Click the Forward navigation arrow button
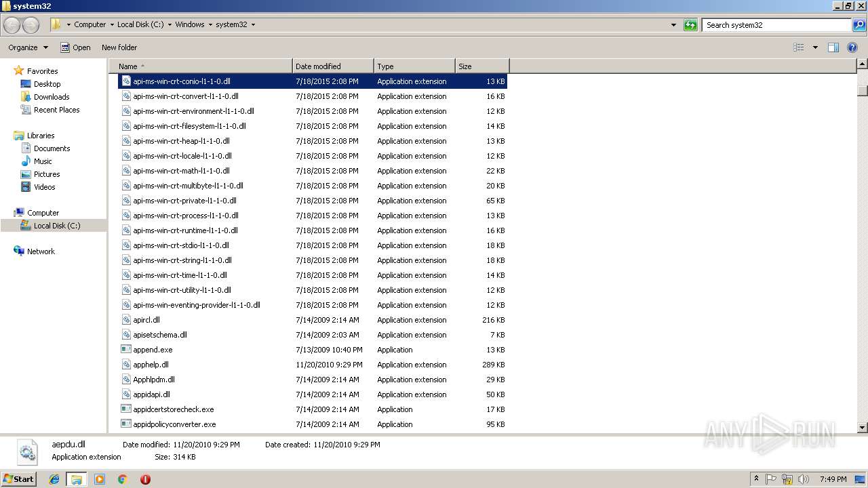The image size is (868, 488). [x=31, y=25]
